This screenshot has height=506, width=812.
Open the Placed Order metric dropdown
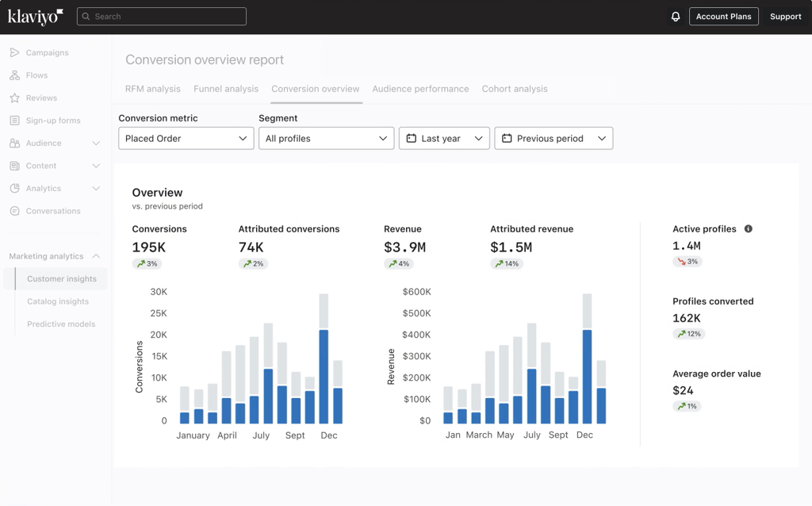pyautogui.click(x=186, y=139)
